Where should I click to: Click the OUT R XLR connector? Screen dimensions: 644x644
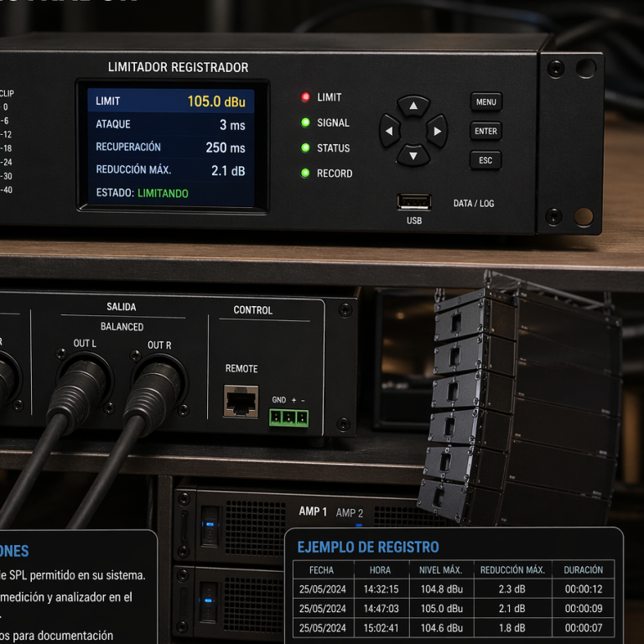pyautogui.click(x=158, y=377)
